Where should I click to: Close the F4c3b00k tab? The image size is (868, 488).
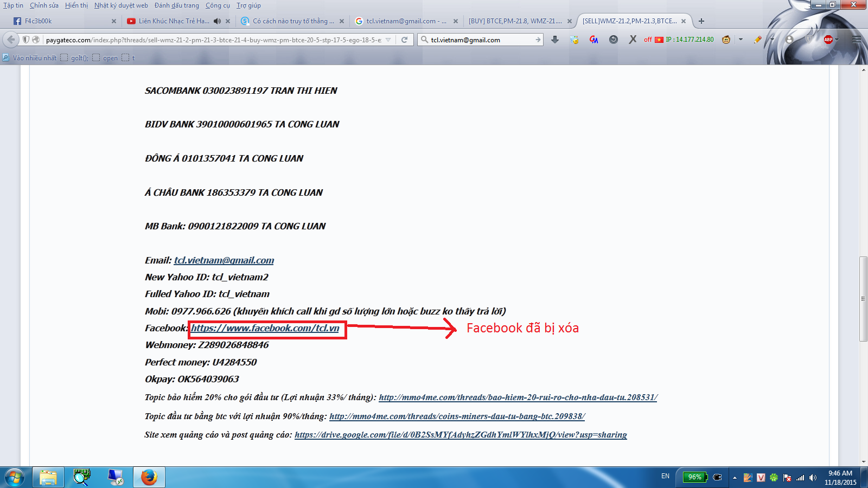click(114, 21)
